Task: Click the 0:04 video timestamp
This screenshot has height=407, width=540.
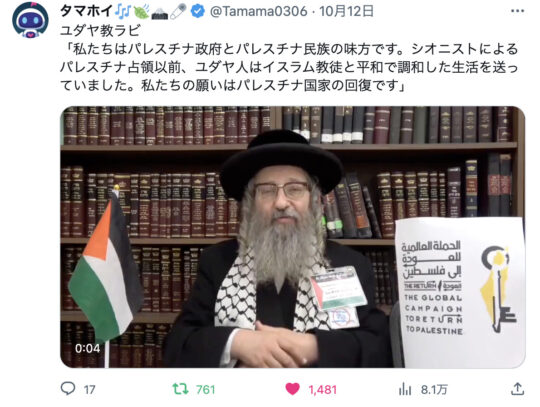Action: tap(87, 348)
